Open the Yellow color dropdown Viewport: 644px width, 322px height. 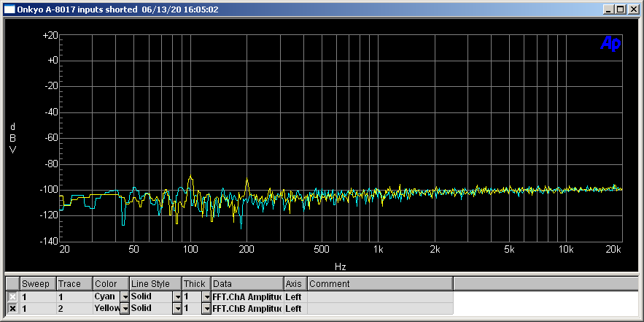[124, 308]
